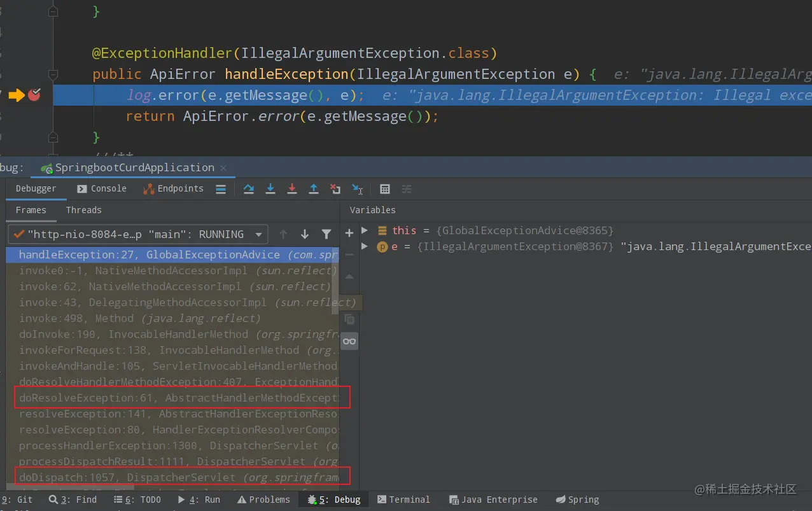This screenshot has height=511, width=812.
Task: Open the Run tool window
Action: click(198, 500)
